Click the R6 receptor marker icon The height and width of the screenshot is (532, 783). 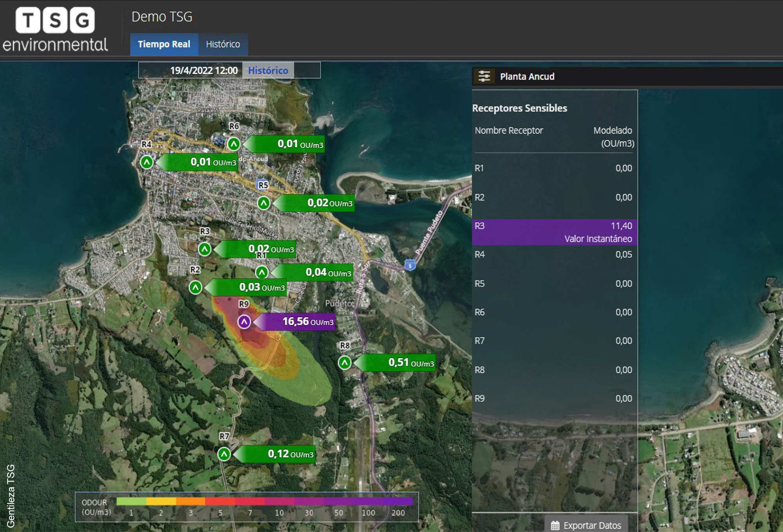234,144
